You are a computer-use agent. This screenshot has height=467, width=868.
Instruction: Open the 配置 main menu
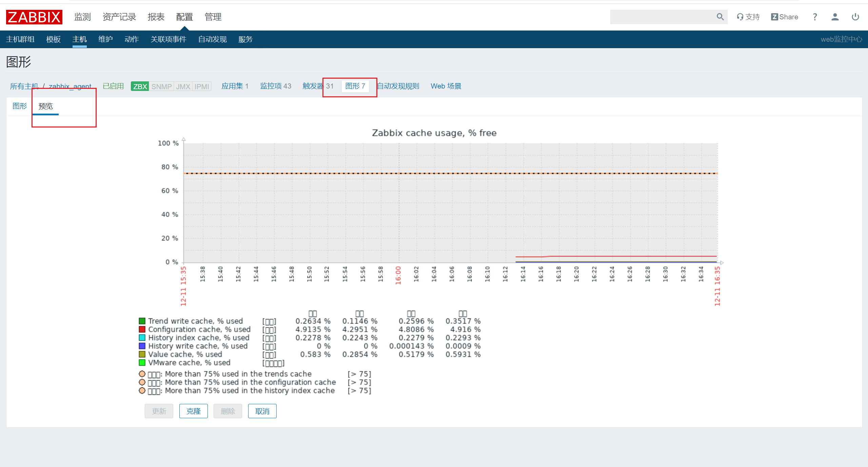coord(184,17)
